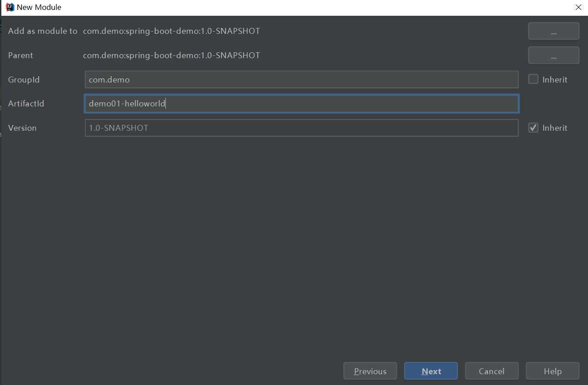Go back with the Previous button
Image resolution: width=588 pixels, height=385 pixels.
click(x=370, y=371)
